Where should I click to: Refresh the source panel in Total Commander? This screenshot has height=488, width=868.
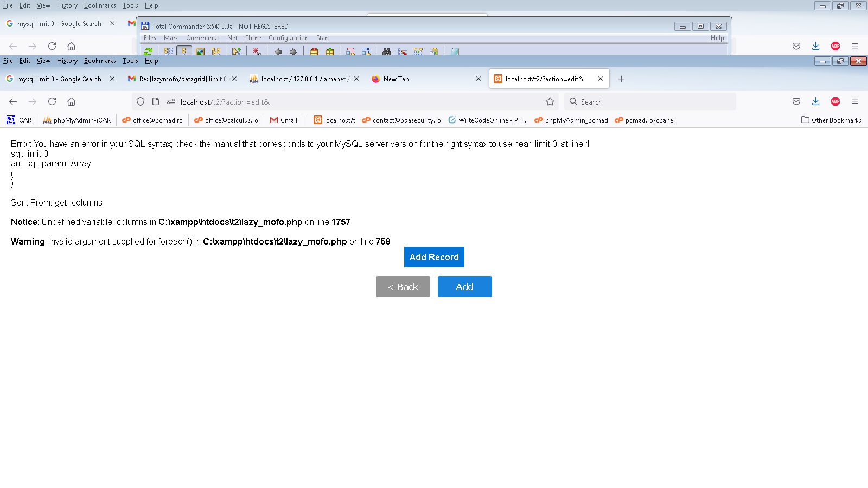pos(148,52)
